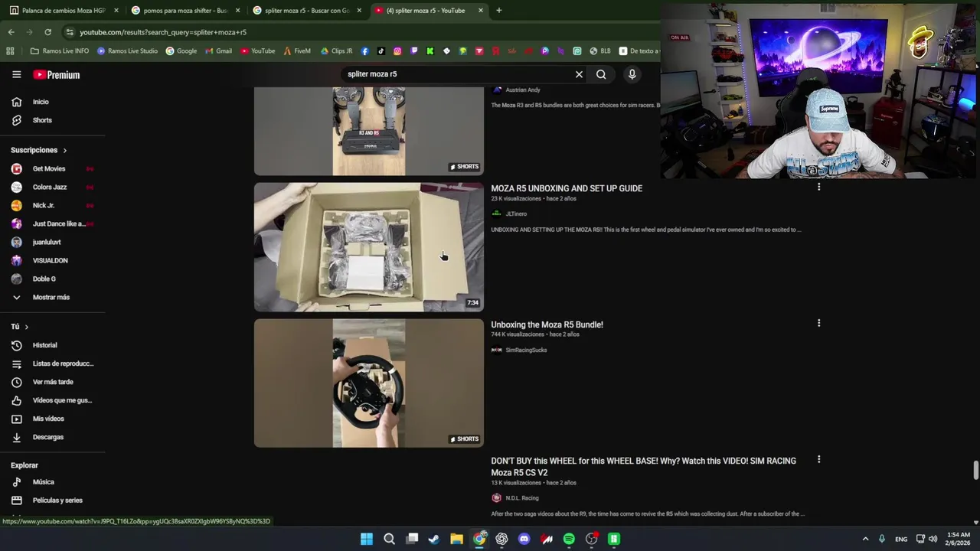This screenshot has width=980, height=551.
Task: Open ChatGPT from the taskbar
Action: coord(501,539)
